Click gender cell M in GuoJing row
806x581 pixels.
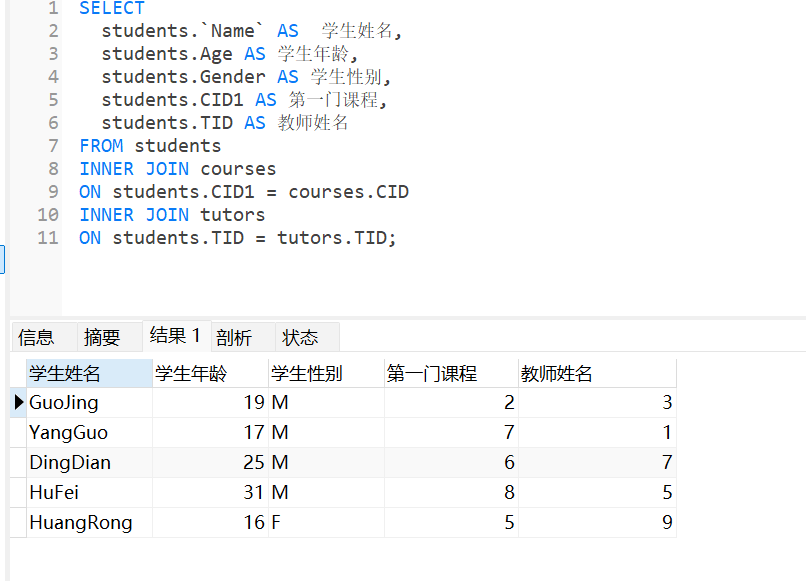[326, 403]
